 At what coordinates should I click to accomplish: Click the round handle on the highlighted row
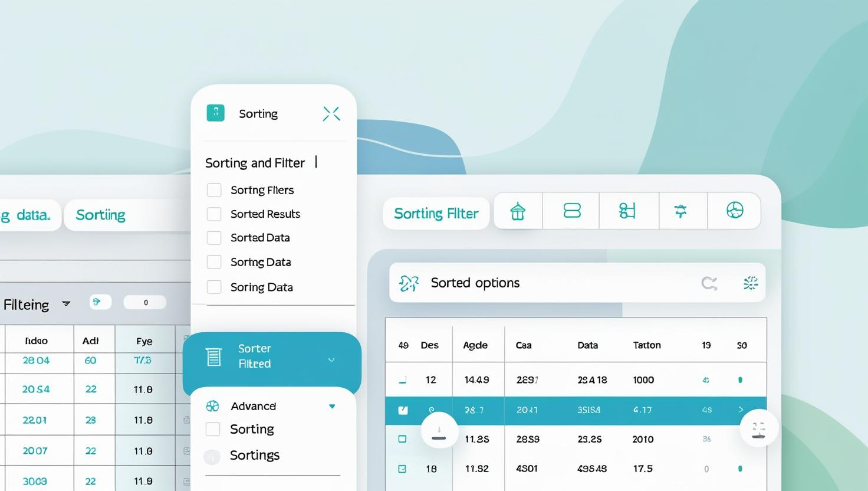(439, 430)
